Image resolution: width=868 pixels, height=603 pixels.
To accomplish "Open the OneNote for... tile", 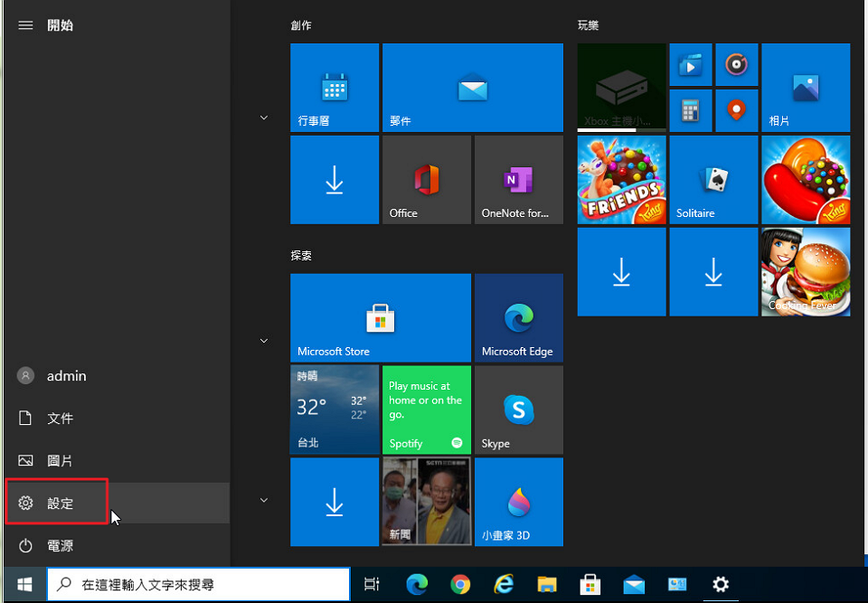I will coord(519,180).
